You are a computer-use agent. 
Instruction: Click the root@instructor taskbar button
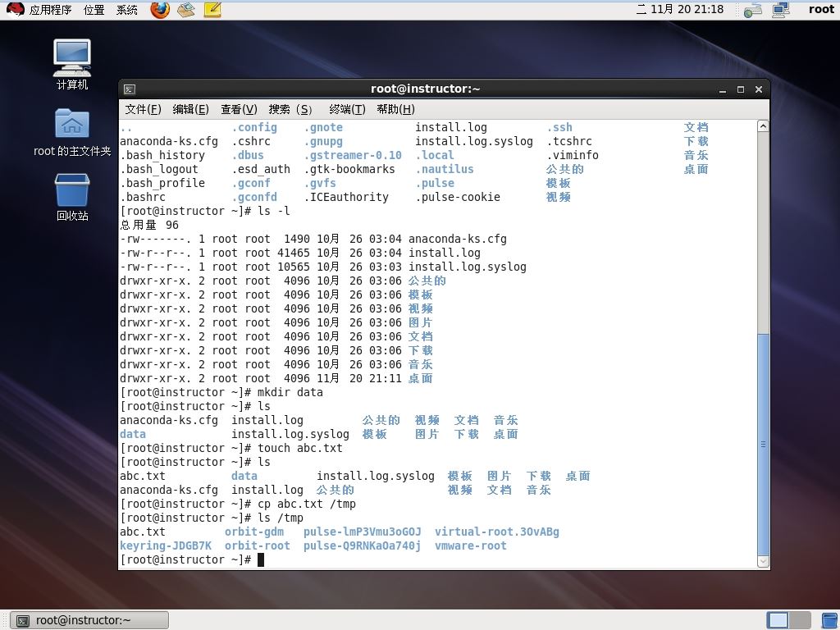(x=89, y=620)
